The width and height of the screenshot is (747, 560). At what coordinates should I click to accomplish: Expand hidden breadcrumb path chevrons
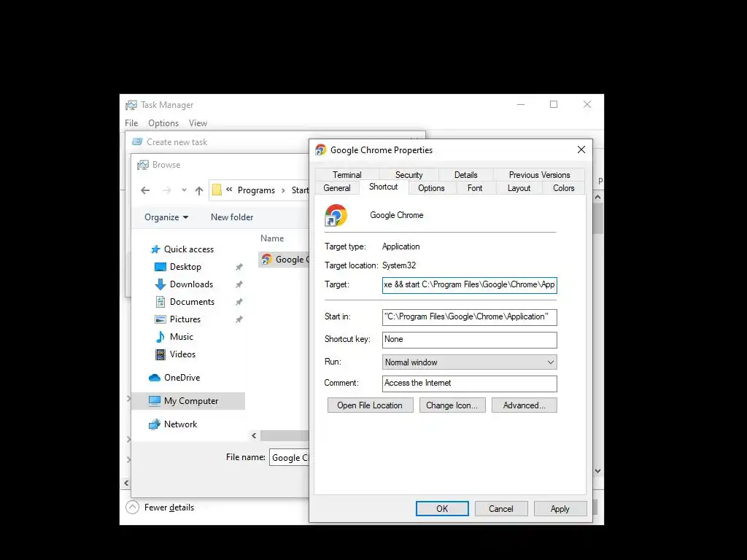[x=229, y=190]
